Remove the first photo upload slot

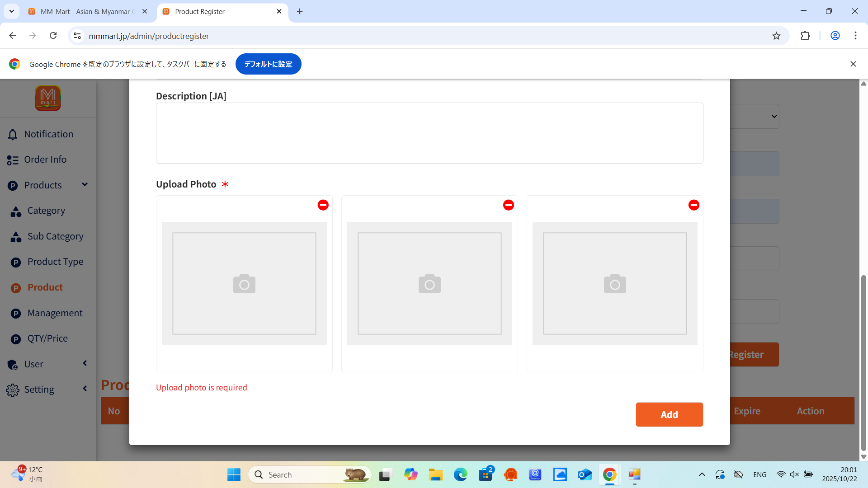323,205
